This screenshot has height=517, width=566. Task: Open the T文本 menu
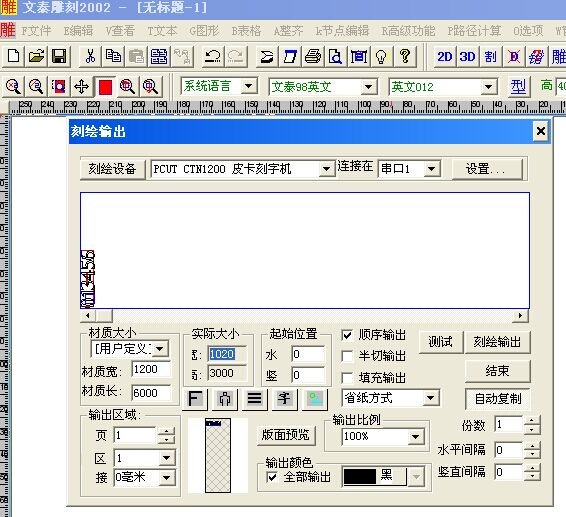pos(162,31)
